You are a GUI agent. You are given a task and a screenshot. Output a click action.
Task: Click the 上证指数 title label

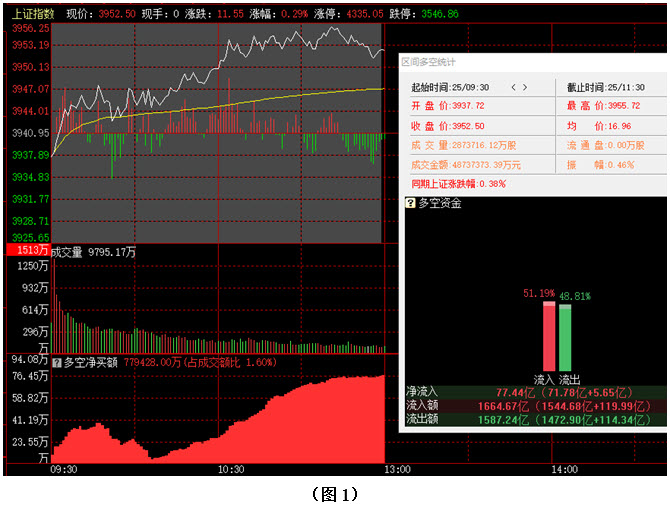click(x=31, y=15)
